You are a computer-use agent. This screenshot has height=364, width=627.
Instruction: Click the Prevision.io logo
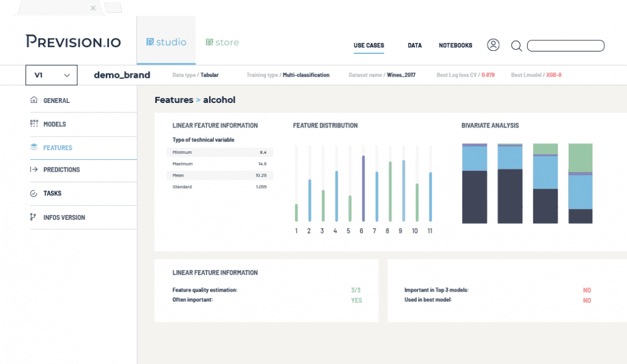[x=73, y=42]
